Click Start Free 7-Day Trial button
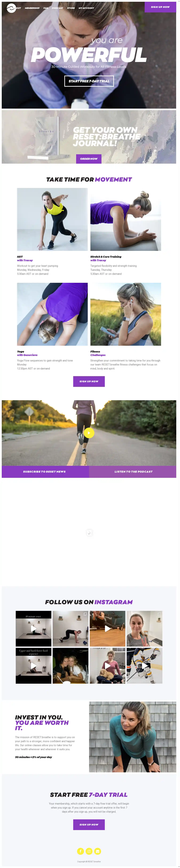Image resolution: width=180 pixels, height=868 pixels. point(89,81)
